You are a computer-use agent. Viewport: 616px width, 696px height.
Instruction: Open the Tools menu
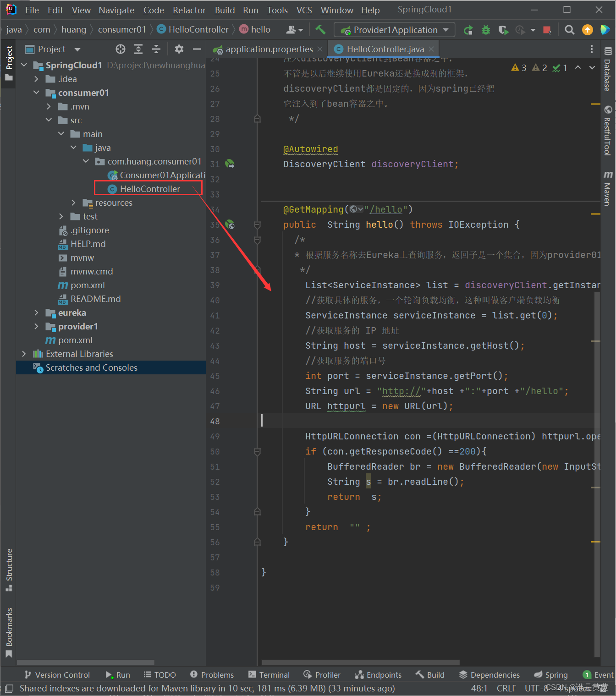(277, 10)
